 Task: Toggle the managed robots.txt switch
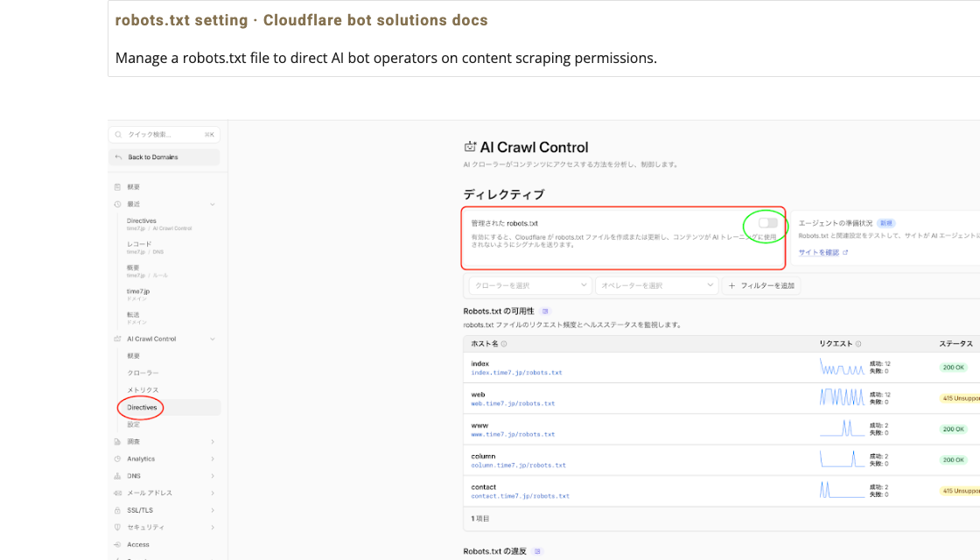click(x=767, y=223)
